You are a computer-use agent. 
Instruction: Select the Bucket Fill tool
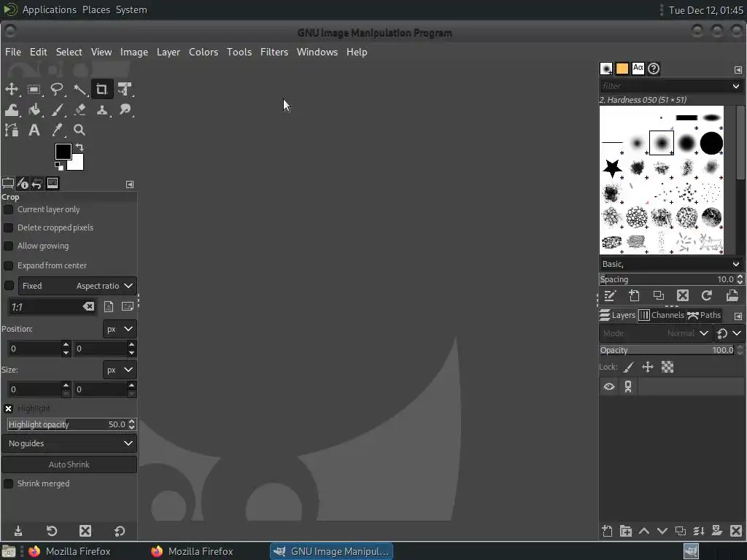click(34, 110)
